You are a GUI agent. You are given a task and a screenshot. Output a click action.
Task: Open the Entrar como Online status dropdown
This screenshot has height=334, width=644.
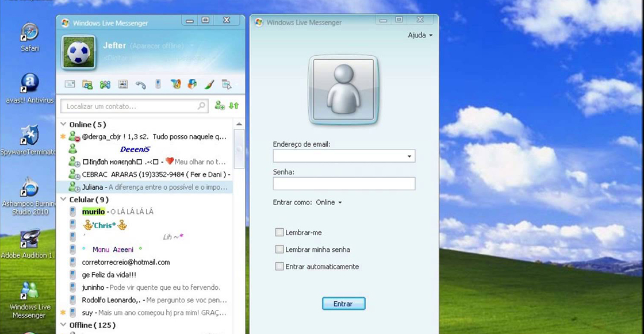click(328, 202)
